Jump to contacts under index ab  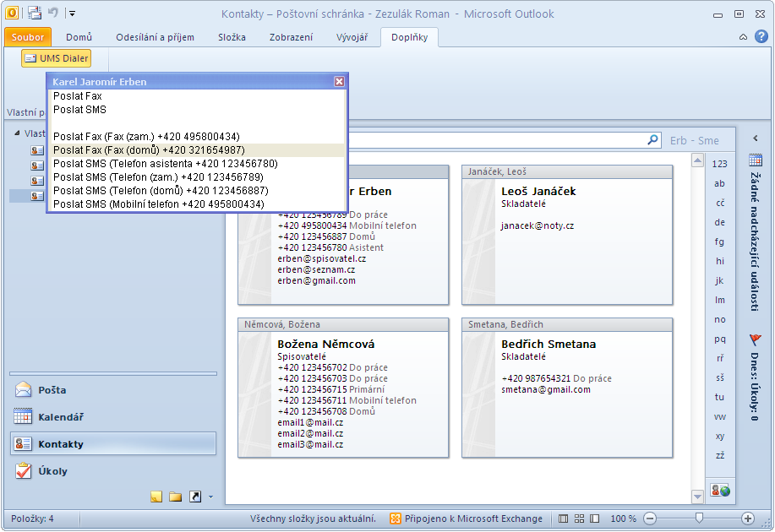coord(720,183)
